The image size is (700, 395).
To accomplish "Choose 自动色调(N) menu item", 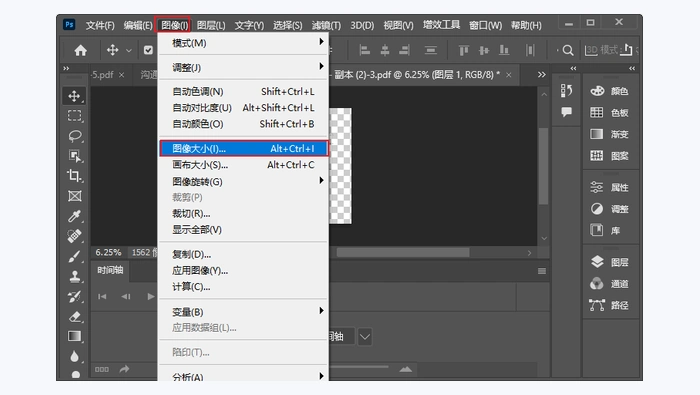I will click(x=243, y=91).
